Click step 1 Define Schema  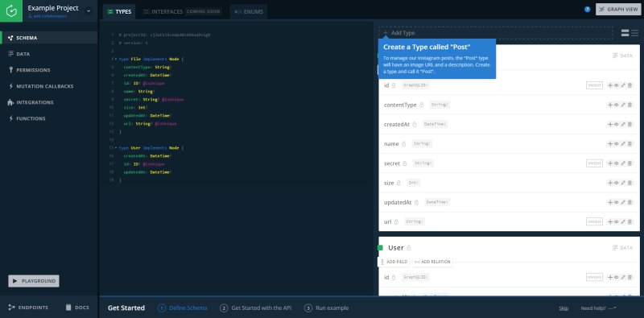(x=183, y=308)
